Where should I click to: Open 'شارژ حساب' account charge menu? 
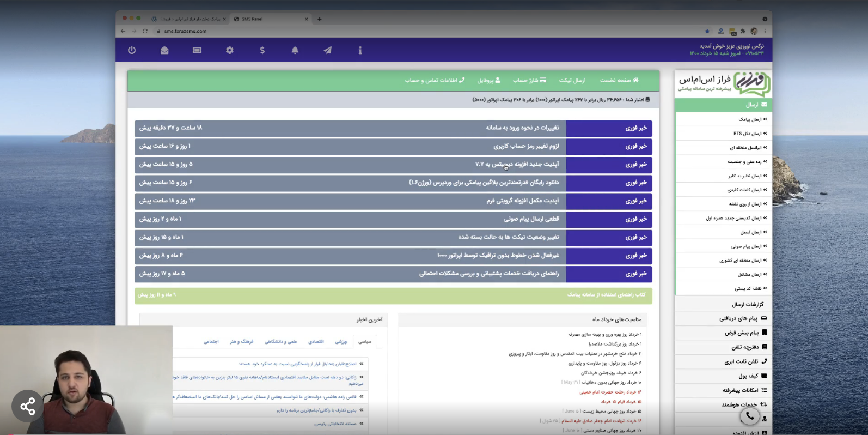pos(529,80)
